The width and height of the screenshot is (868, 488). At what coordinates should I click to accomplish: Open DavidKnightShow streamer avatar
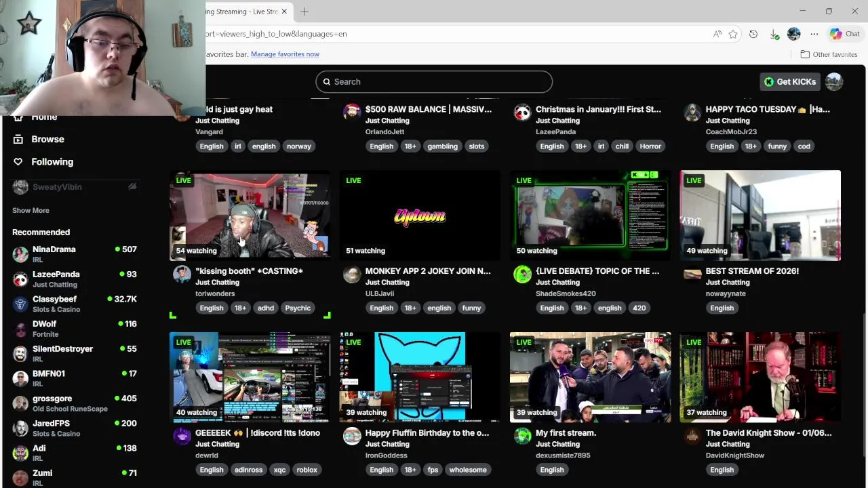click(x=692, y=436)
